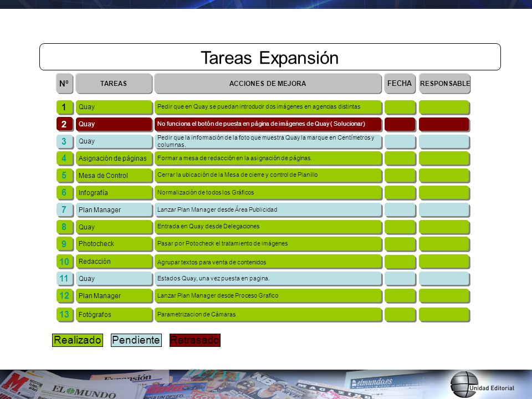Click the dark red Retrasado legend box
Viewport: 532px width, 399px height.
[195, 340]
